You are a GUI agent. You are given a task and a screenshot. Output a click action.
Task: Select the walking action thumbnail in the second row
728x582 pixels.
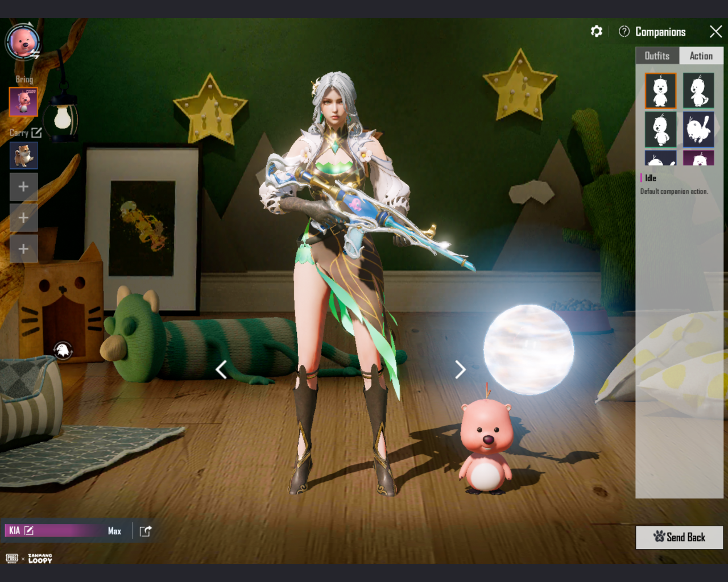point(660,129)
